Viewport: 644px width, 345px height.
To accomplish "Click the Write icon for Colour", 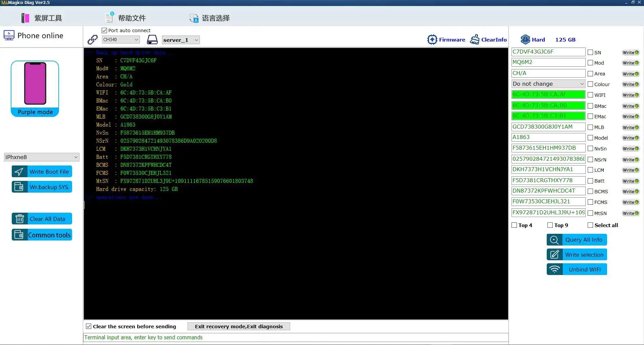I will pos(631,84).
